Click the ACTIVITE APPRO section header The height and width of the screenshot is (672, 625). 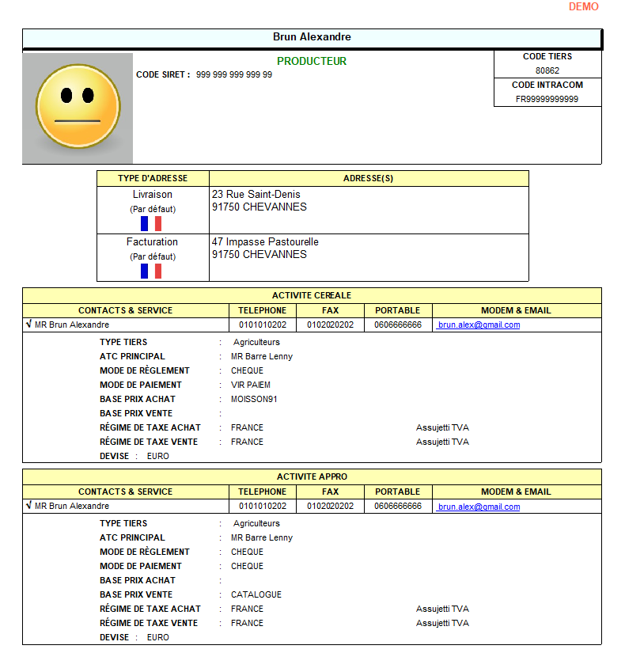point(312,476)
